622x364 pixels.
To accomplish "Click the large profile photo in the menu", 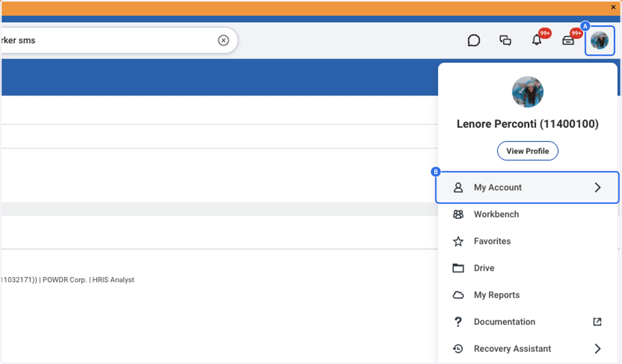I will pos(528,92).
